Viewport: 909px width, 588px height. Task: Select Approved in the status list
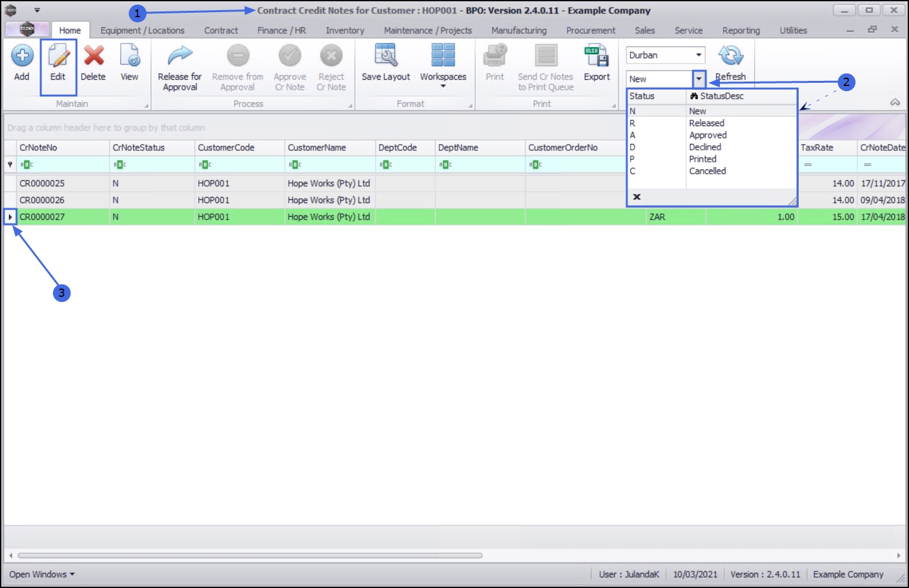coord(712,135)
